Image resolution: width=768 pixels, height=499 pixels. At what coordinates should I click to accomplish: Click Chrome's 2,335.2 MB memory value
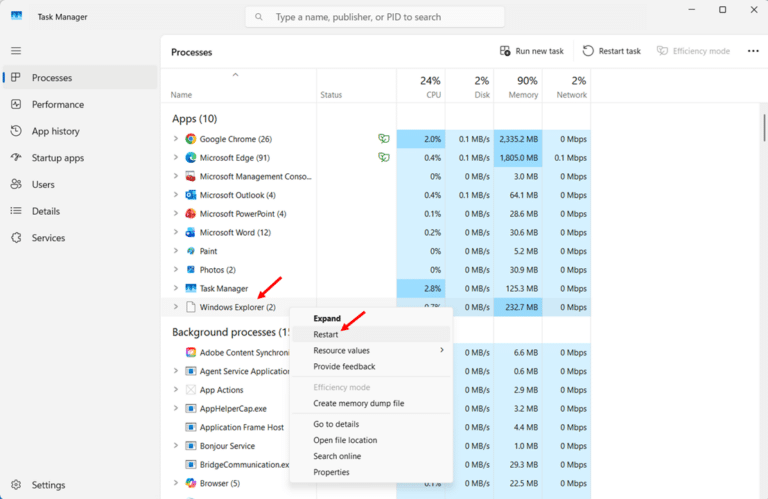(x=518, y=139)
